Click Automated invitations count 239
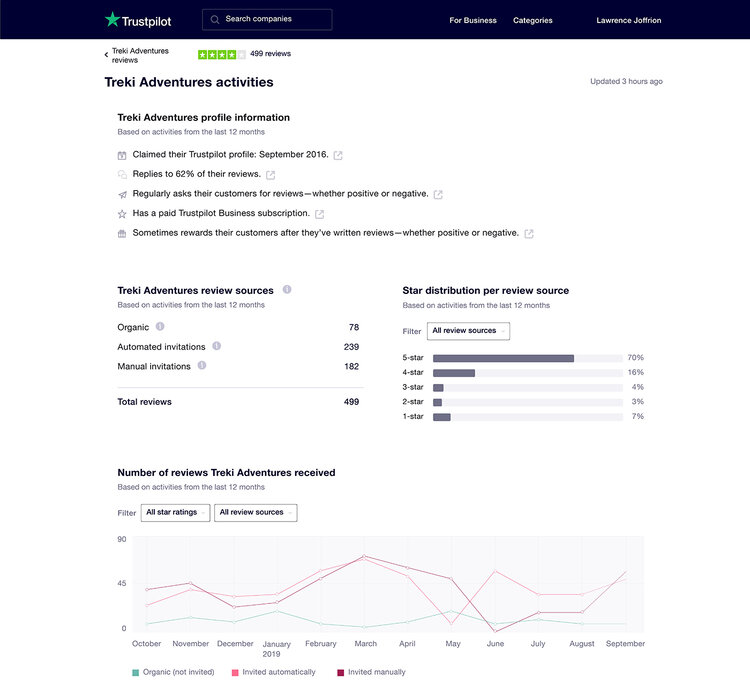This screenshot has height=695, width=750. click(351, 347)
